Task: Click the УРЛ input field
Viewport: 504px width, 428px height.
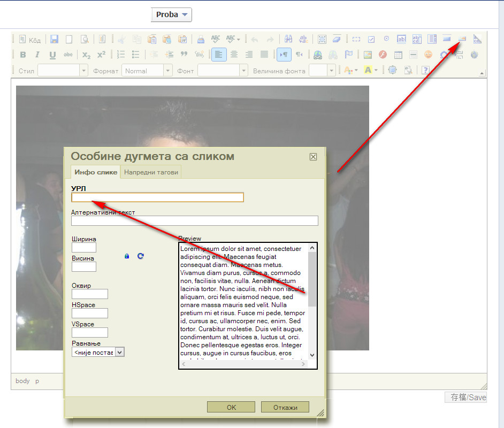Action: click(x=157, y=197)
